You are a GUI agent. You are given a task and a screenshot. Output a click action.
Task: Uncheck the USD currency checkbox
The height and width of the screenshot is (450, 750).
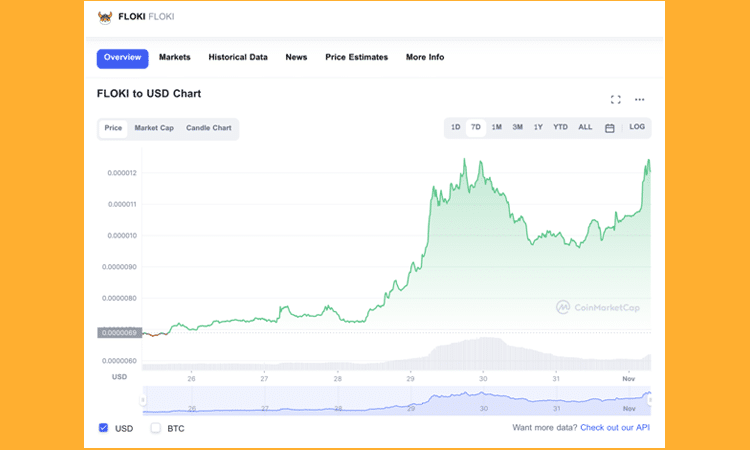tap(103, 428)
